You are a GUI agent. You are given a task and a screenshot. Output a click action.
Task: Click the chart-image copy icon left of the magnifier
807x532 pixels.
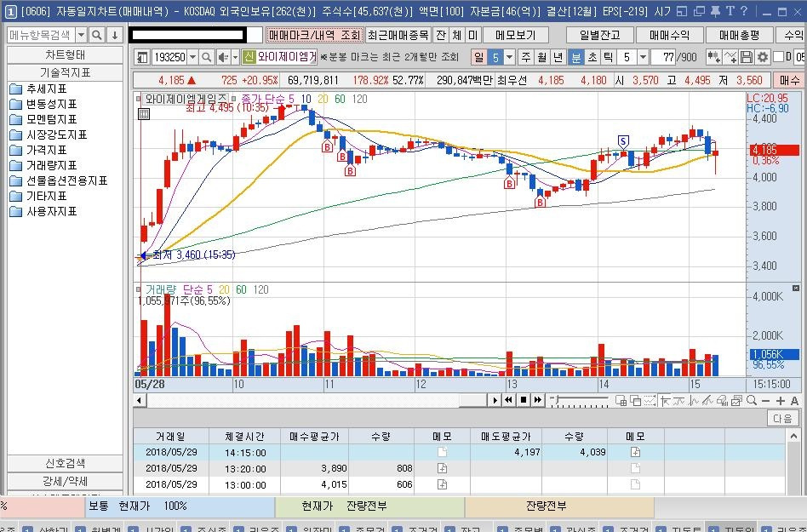pyautogui.click(x=737, y=400)
